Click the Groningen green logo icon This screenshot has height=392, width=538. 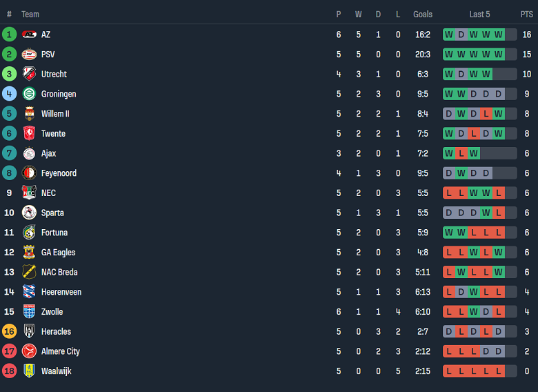point(29,94)
